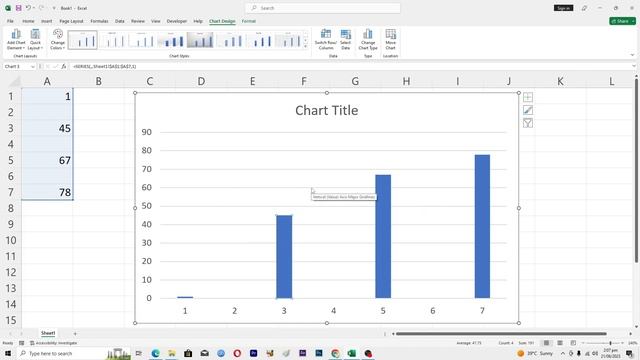Click in the Search box

click(322, 8)
